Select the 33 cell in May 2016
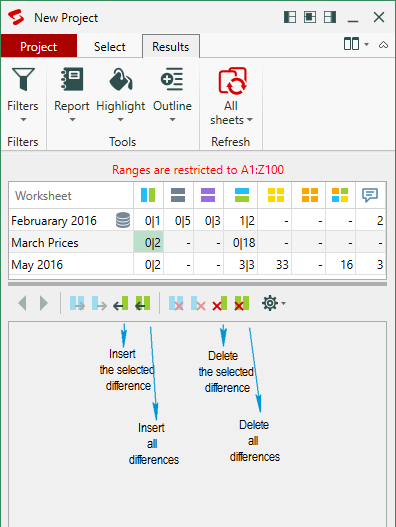This screenshot has width=396, height=527. [x=275, y=265]
